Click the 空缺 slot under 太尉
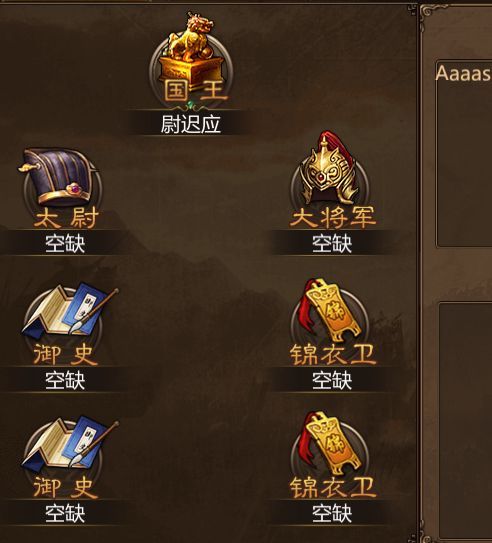This screenshot has height=543, width=492. (65, 243)
